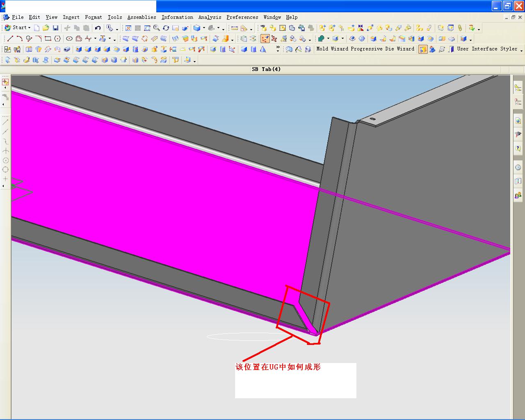Image resolution: width=525 pixels, height=420 pixels.
Task: Select the Line curve tool
Action: pos(10,39)
